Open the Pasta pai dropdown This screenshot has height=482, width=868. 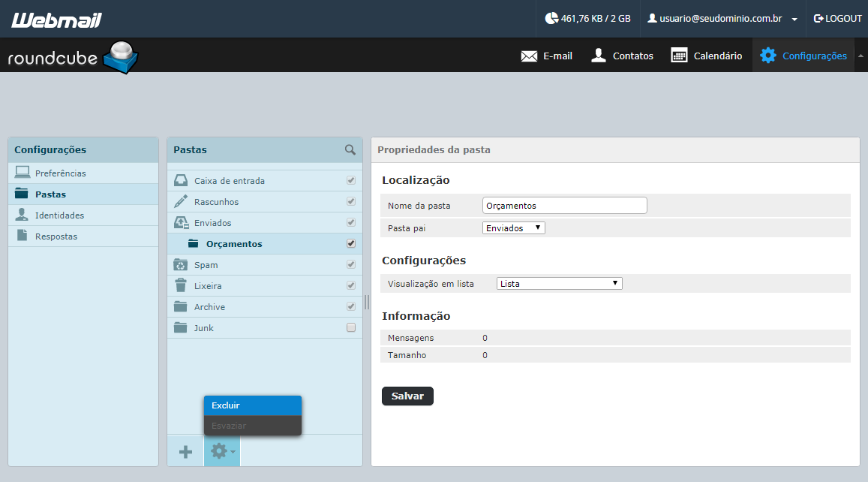click(514, 227)
